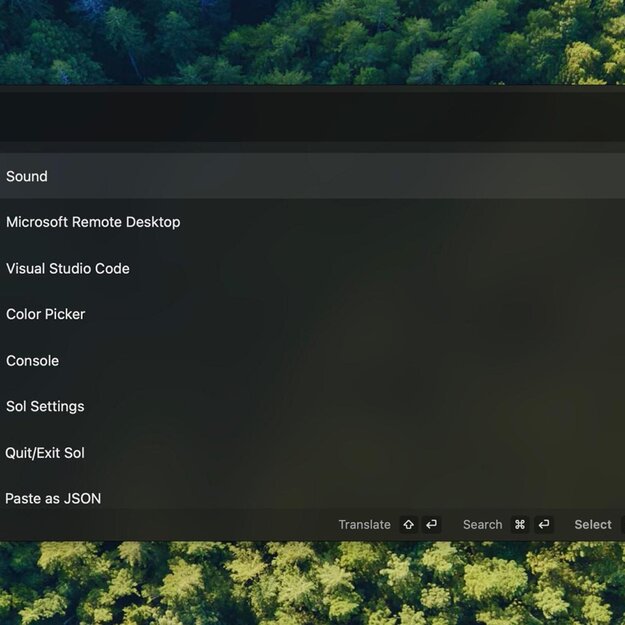Click the Translate label in footer
The image size is (625, 625).
364,525
